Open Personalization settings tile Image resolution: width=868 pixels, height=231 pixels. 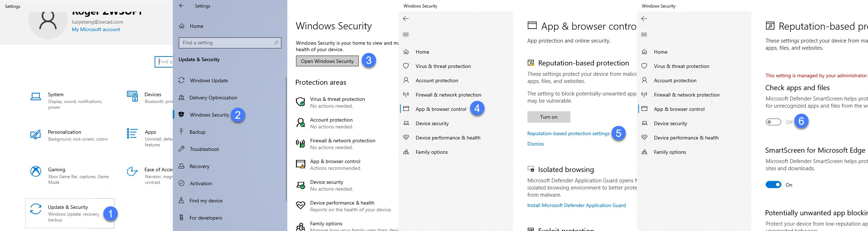pos(70,135)
